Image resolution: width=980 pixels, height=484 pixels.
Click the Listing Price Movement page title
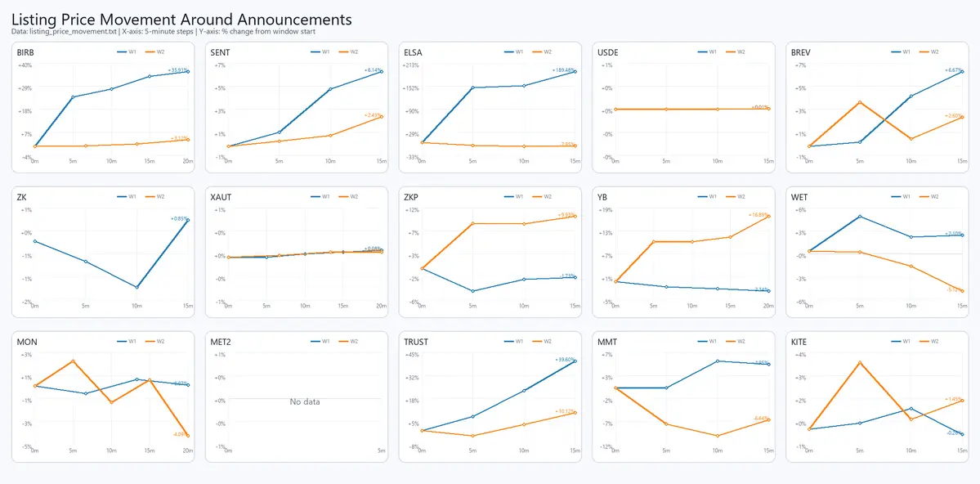[x=181, y=19]
